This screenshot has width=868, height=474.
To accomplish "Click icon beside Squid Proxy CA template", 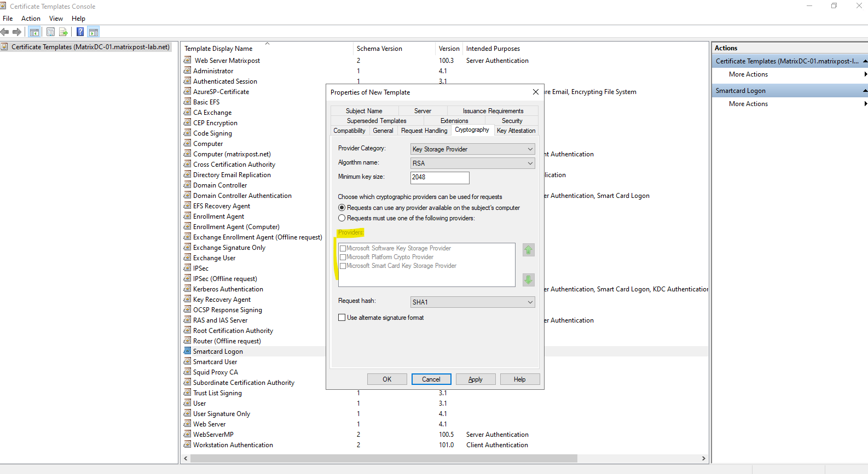I will click(x=187, y=372).
